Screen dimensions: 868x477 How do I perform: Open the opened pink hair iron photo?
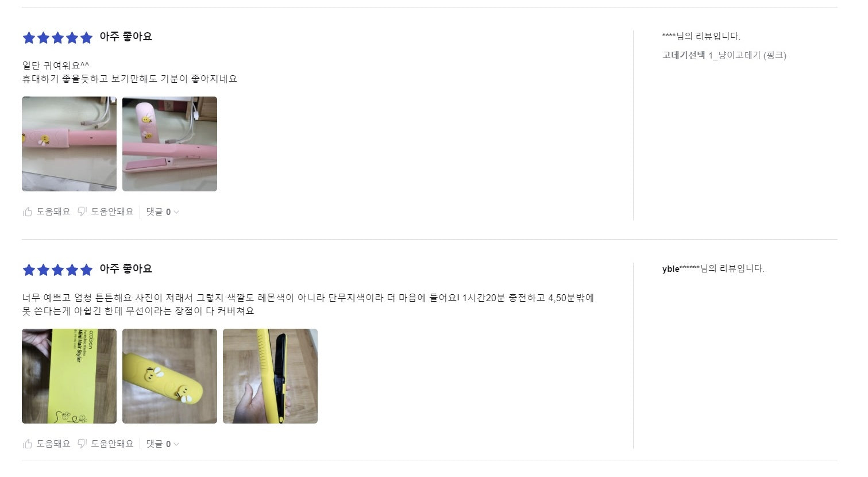coord(169,144)
